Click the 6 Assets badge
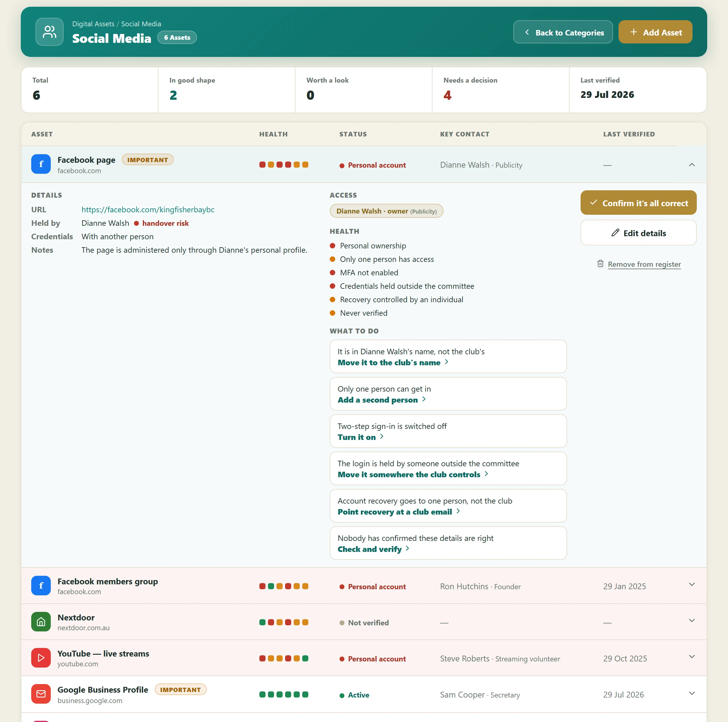The width and height of the screenshot is (728, 722). [177, 37]
